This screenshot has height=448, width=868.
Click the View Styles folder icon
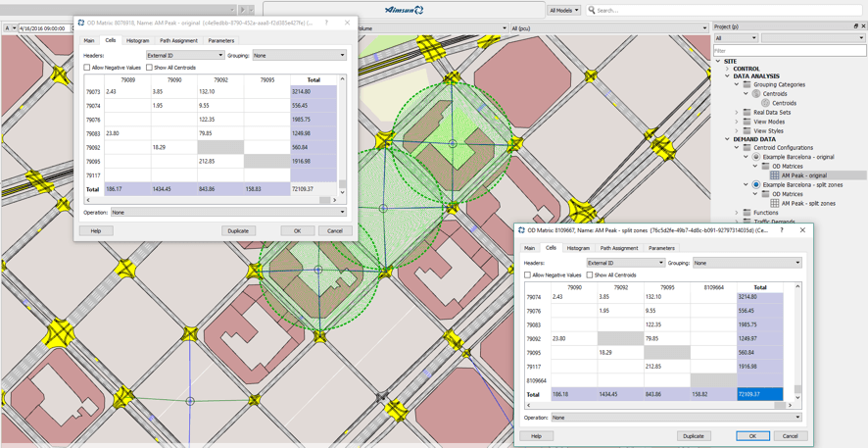pos(747,130)
